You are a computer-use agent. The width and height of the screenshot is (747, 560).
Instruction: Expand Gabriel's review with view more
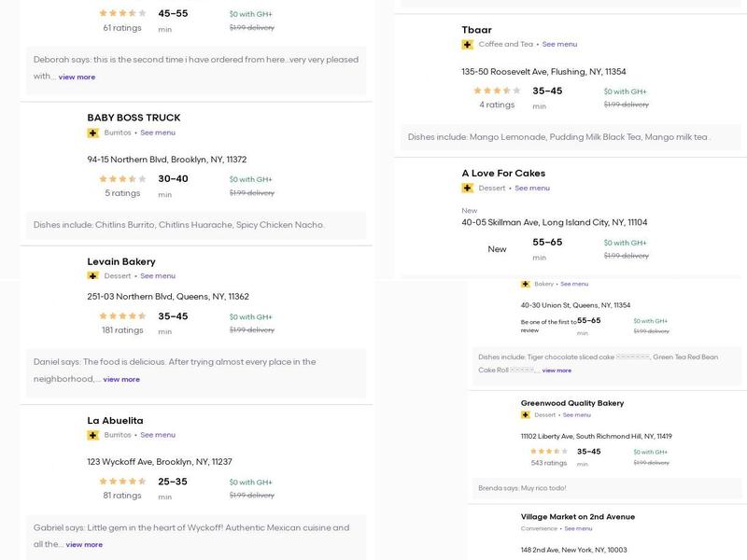84,545
